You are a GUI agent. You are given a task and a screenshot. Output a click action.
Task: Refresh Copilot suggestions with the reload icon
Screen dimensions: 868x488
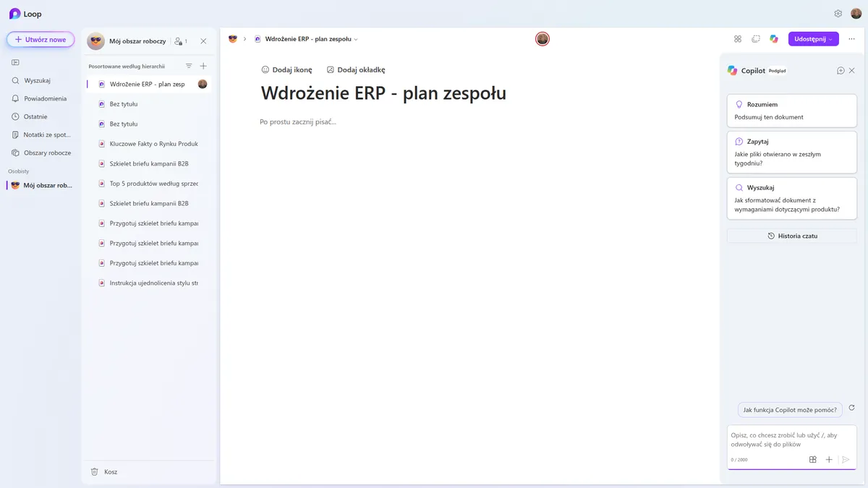click(x=851, y=408)
